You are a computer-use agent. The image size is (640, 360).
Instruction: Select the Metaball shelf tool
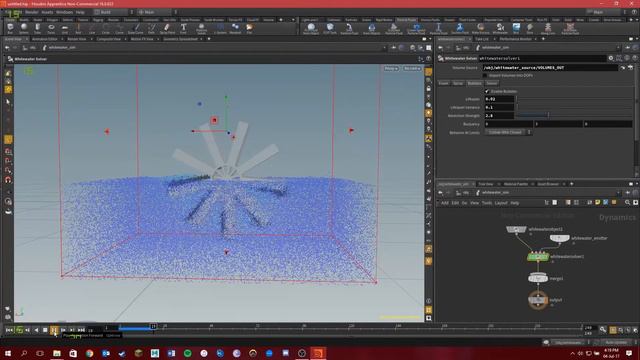click(235, 28)
